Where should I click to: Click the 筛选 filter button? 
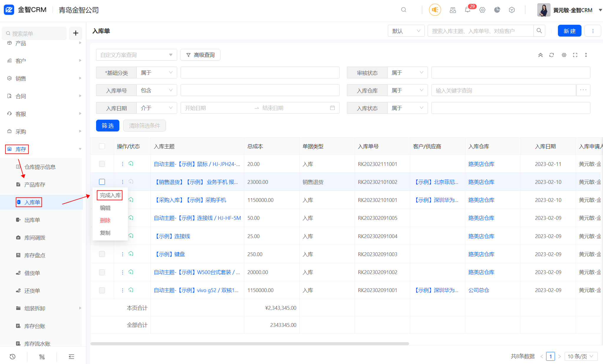108,126
